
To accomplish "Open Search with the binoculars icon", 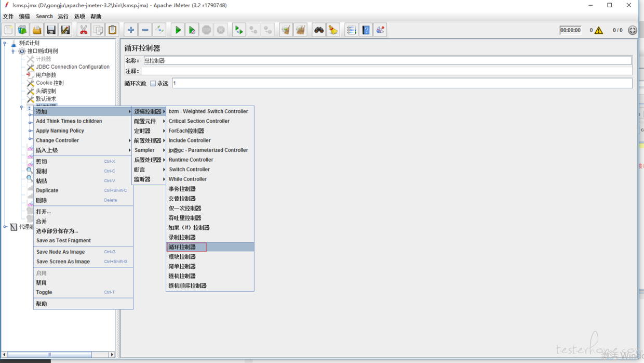I will pos(319,30).
